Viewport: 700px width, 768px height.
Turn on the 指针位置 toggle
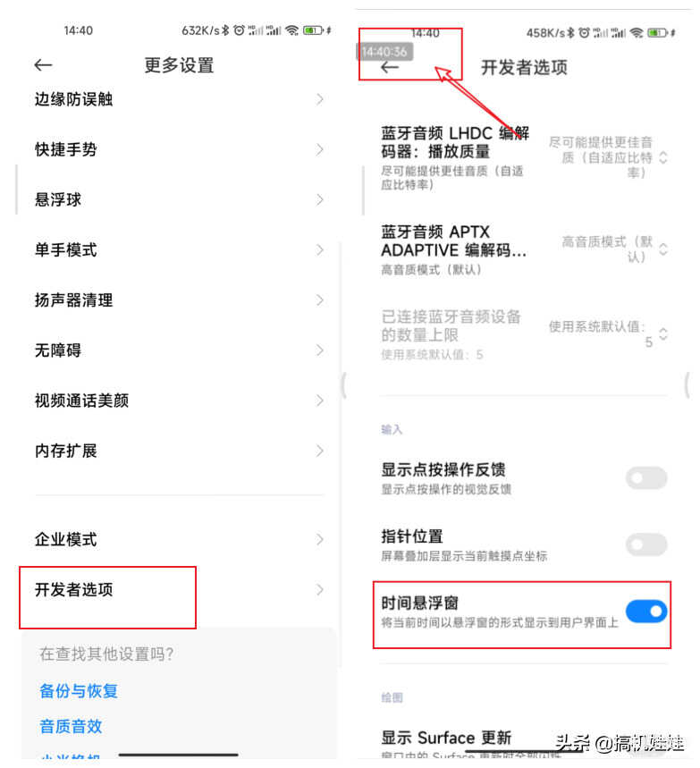pos(646,544)
